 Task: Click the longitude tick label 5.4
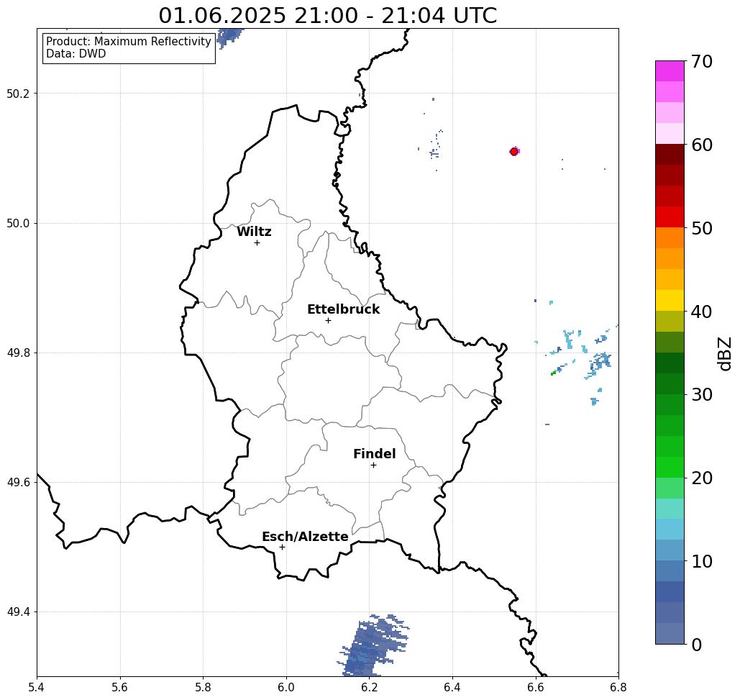[37, 688]
